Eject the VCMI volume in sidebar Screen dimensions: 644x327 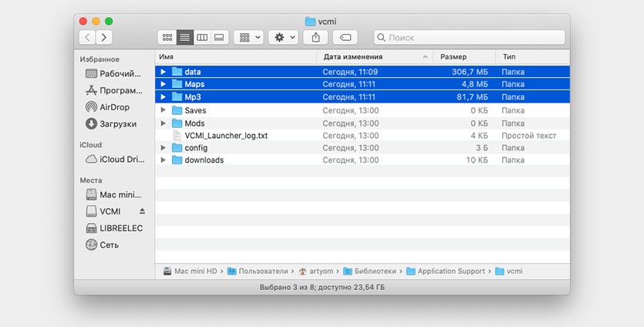tap(142, 211)
